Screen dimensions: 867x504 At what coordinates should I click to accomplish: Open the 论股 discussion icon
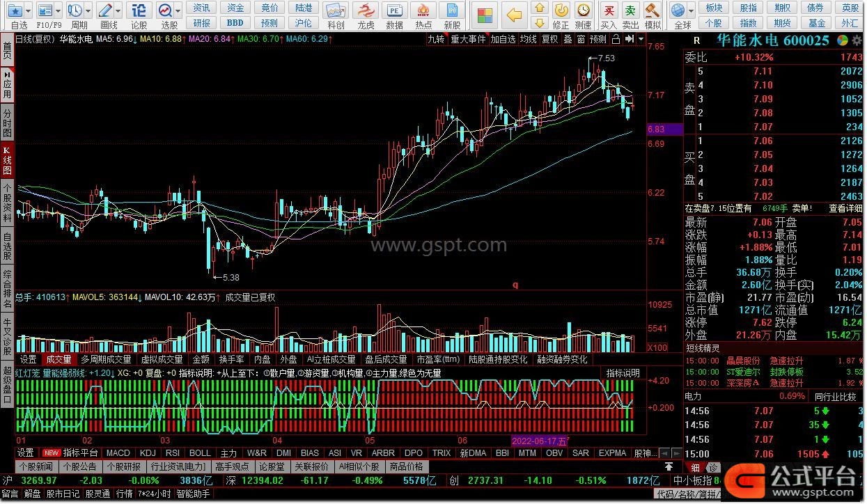(139, 10)
